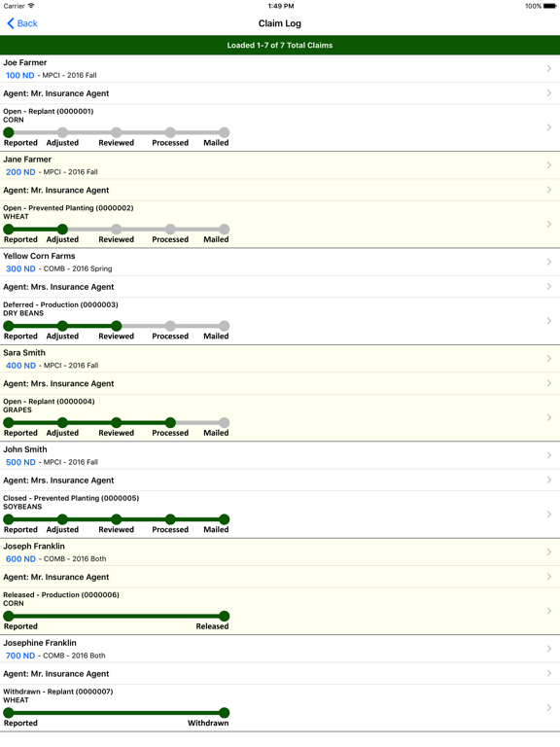Open claim 0000001 Replant detail chevron

[x=549, y=127]
